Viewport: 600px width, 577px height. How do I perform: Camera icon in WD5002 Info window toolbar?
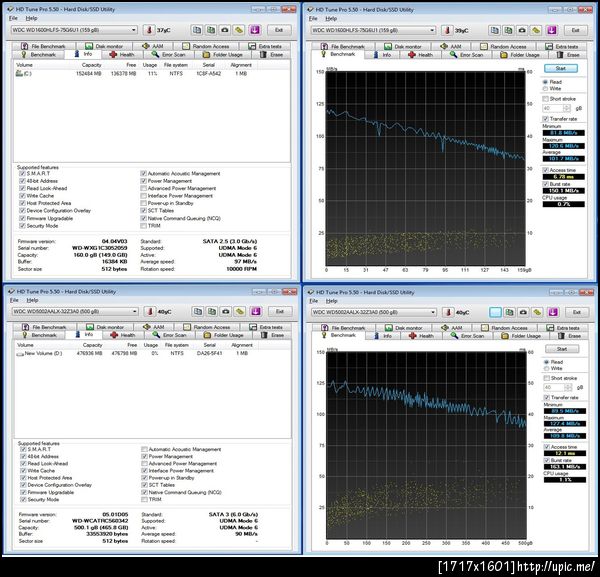coord(226,311)
